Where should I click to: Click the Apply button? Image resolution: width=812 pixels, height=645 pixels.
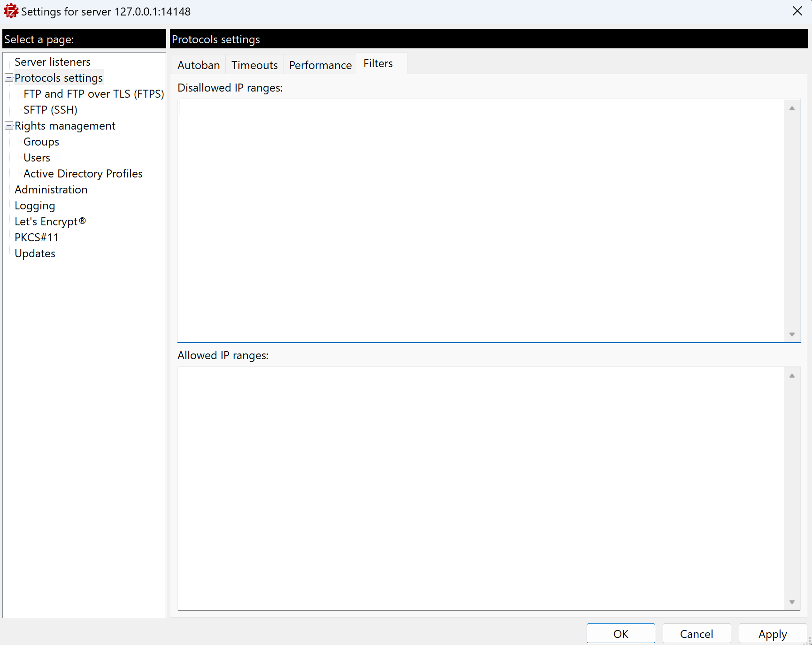tap(772, 634)
